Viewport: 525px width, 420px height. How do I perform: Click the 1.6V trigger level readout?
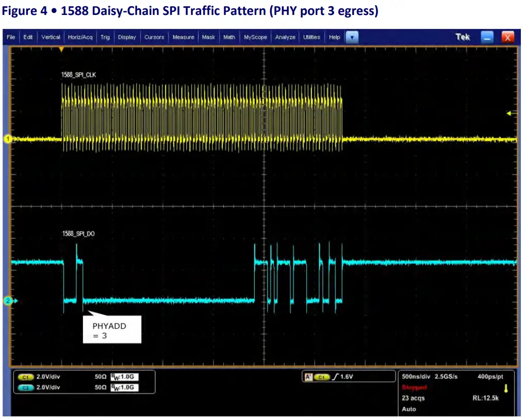(347, 377)
